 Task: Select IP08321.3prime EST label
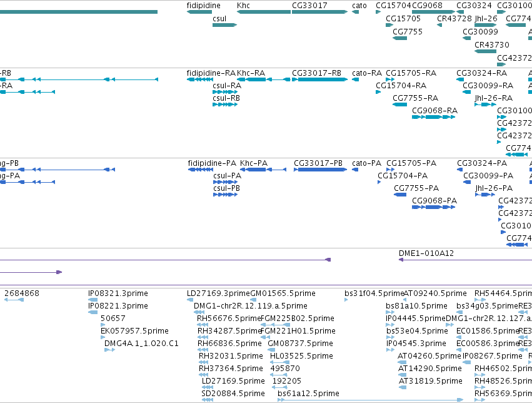(118, 293)
